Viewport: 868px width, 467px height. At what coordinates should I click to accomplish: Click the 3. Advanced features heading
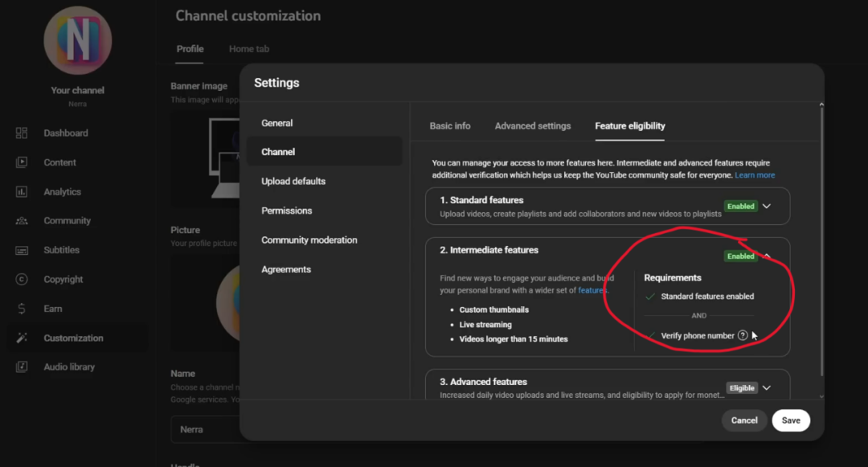pos(483,382)
